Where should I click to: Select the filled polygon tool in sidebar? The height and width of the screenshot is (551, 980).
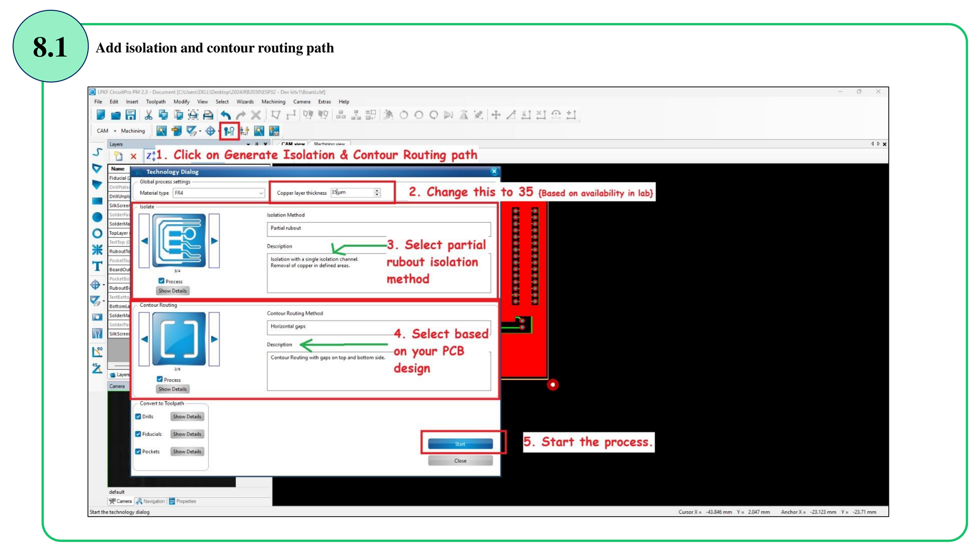[x=97, y=185]
